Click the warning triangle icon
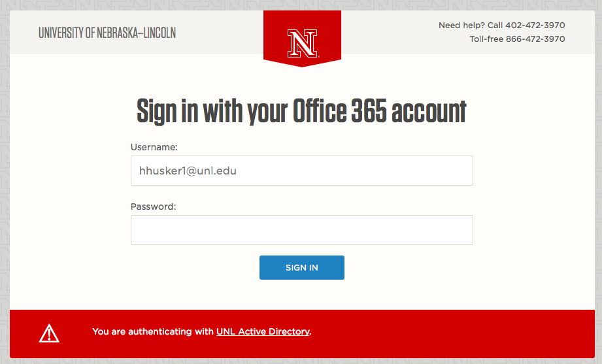 [49, 333]
